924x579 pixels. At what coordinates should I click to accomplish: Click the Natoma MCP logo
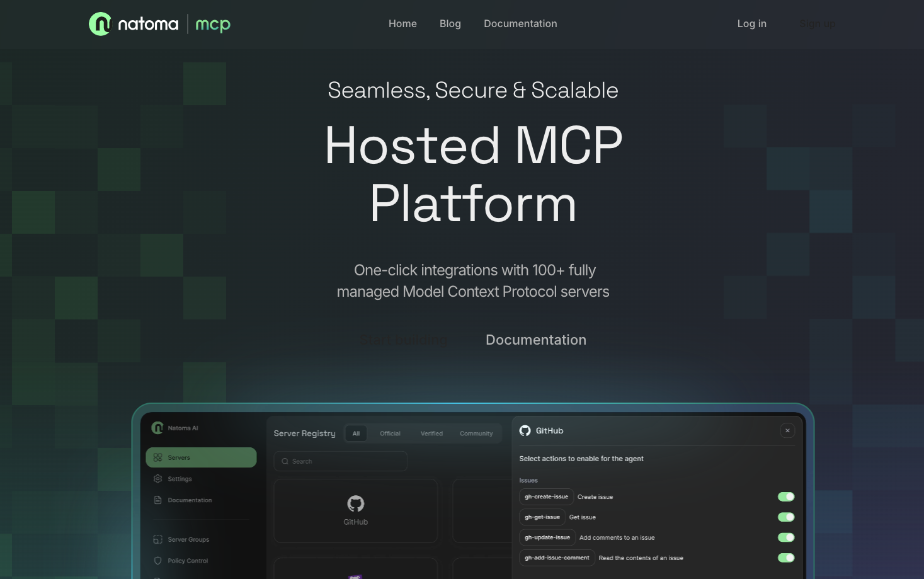coord(159,24)
